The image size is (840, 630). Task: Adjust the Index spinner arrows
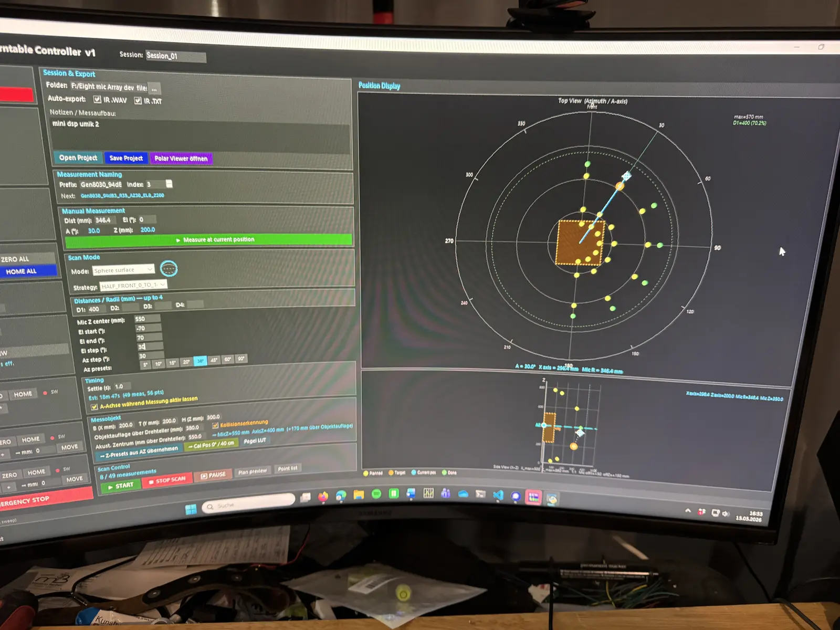tap(169, 184)
